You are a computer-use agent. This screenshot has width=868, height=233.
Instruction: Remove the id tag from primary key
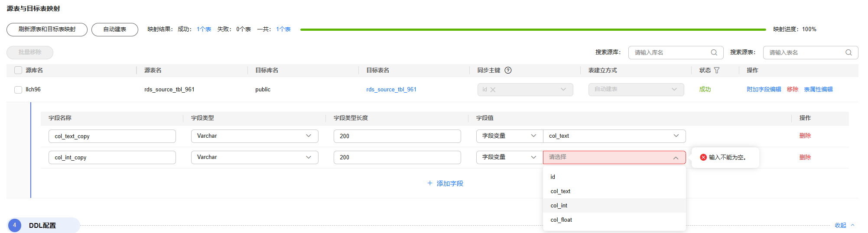click(x=493, y=90)
